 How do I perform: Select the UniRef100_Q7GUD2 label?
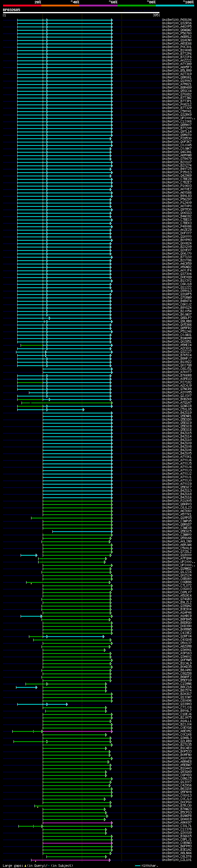(177, 94)
